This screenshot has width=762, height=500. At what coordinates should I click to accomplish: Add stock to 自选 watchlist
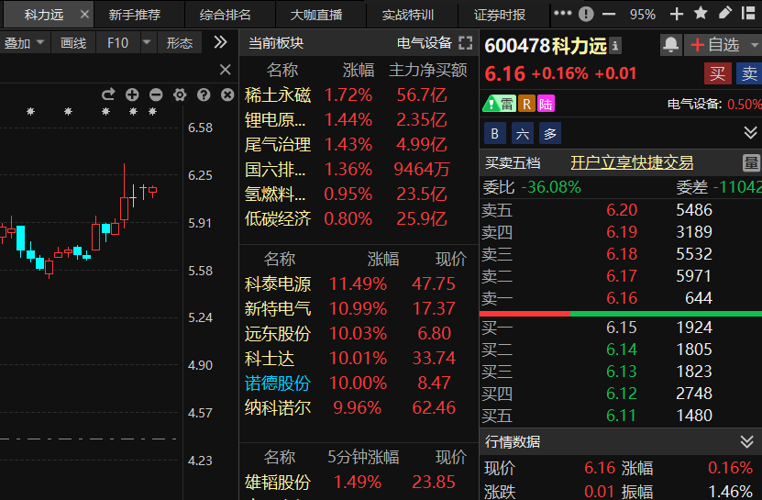pos(715,45)
